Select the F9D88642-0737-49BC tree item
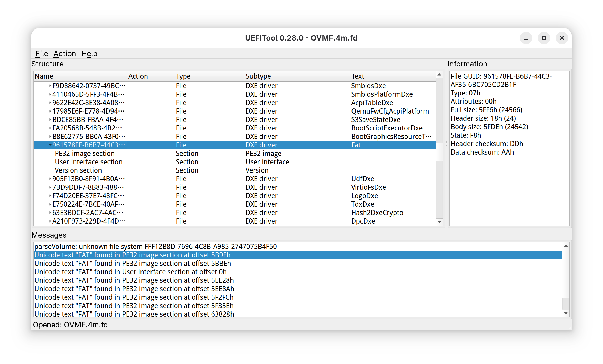The height and width of the screenshot is (364, 603). 89,86
